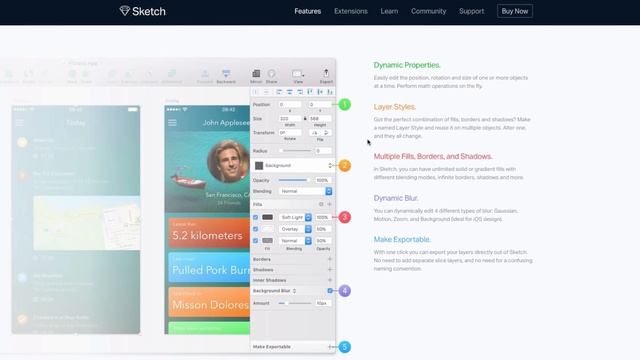Toggle the Overlay fill checkbox
This screenshot has width=640, height=360.
[x=256, y=229]
